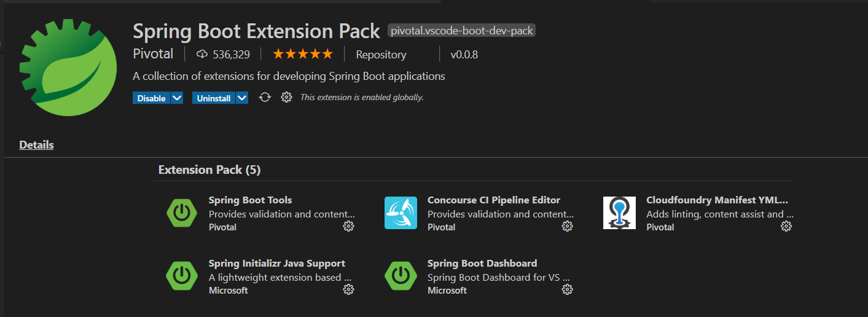
Task: Open the manage gear next to sync icon
Action: click(x=286, y=98)
